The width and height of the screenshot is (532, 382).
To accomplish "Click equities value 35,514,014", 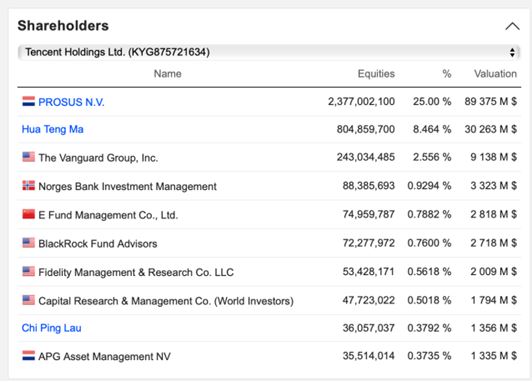I will pos(369,356).
